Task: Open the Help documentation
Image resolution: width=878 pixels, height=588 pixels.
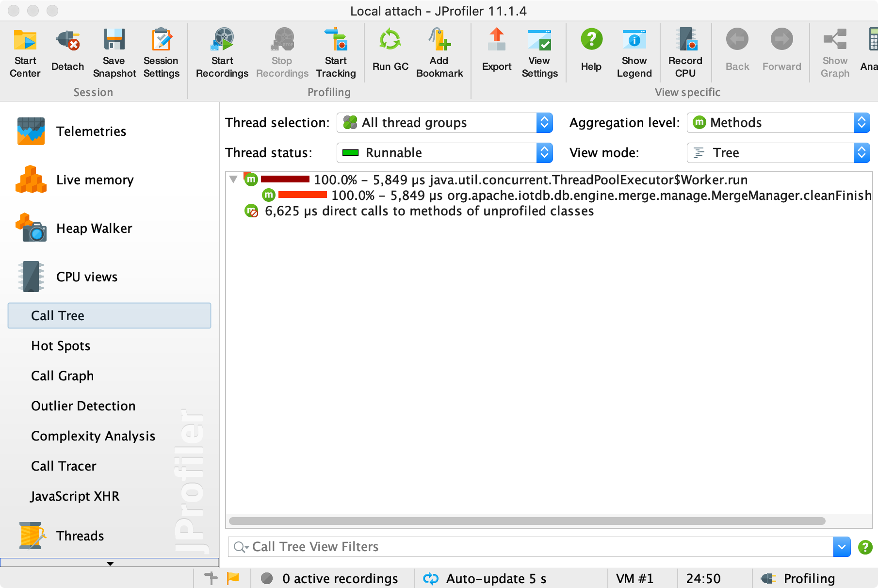Action: [591, 51]
